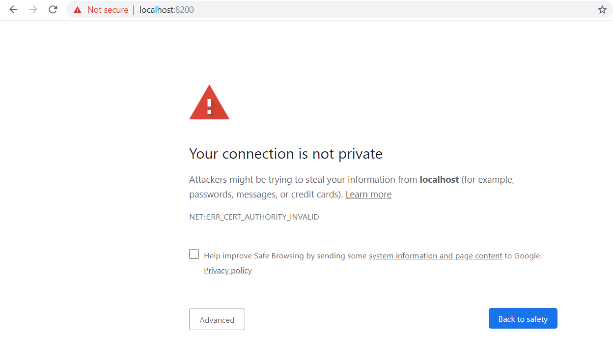The image size is (613, 364).
Task: Tick the Safe Browsing reporting checkbox
Action: (x=194, y=254)
